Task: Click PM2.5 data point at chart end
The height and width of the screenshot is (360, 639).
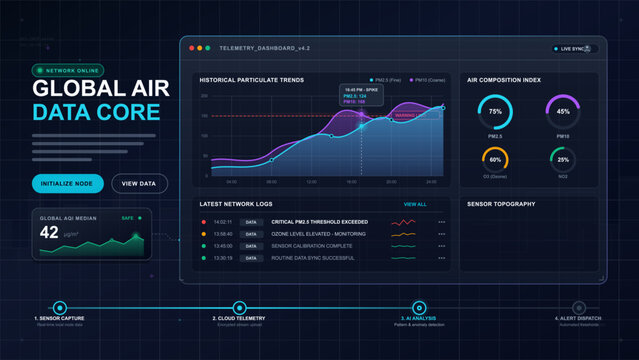Action: click(443, 108)
